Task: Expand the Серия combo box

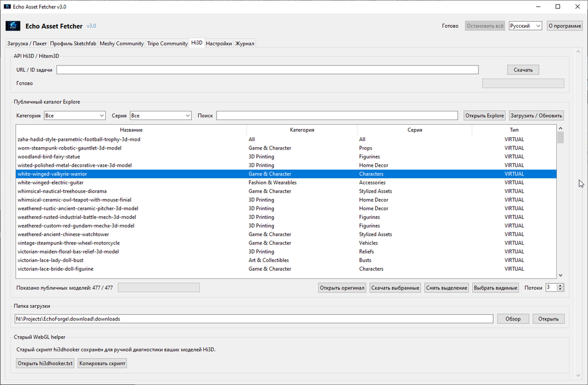Action: [161, 116]
